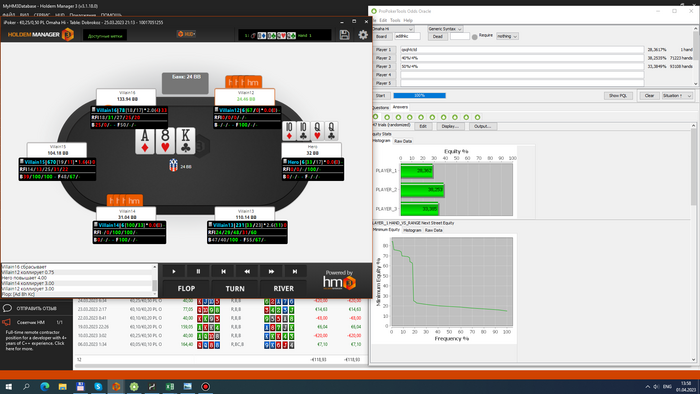700x394 pixels.
Task: Open the Tools menu in Odds Oracle
Action: point(395,21)
